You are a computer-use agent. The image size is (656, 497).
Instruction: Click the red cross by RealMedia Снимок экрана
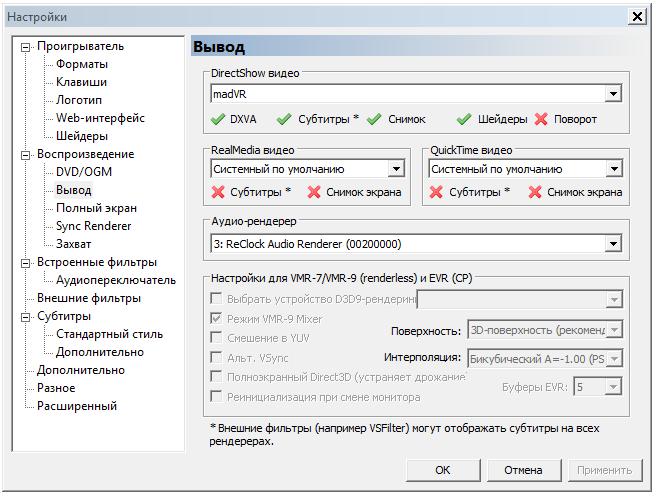[314, 192]
